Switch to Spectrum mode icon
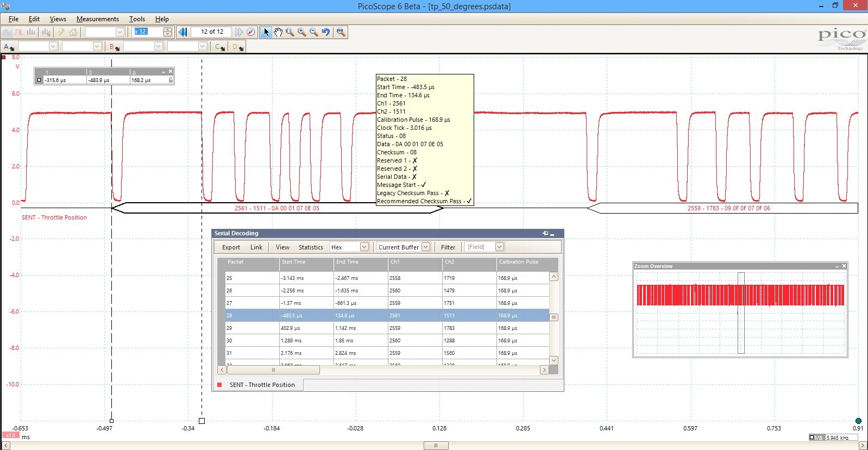Image resolution: width=868 pixels, height=450 pixels. [31, 32]
